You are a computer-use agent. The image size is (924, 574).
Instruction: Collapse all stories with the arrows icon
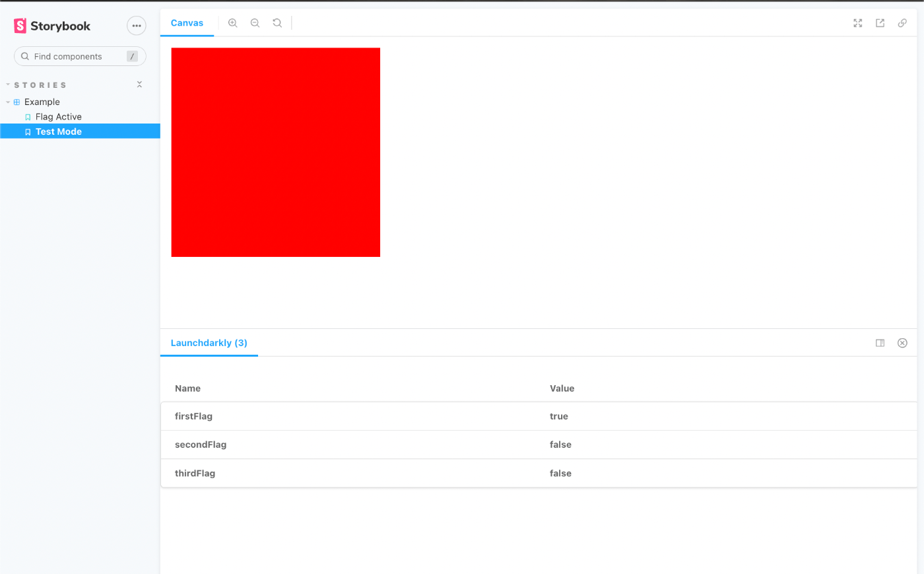[139, 85]
